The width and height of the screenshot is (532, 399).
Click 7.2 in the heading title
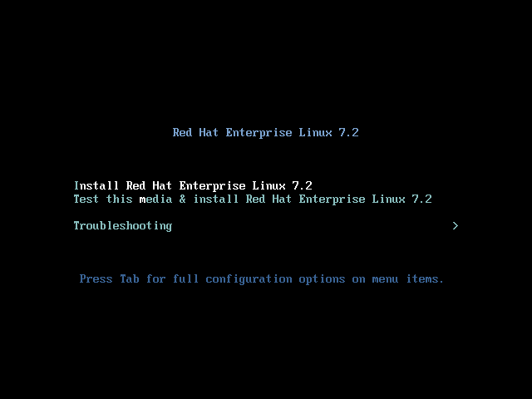pyautogui.click(x=349, y=132)
